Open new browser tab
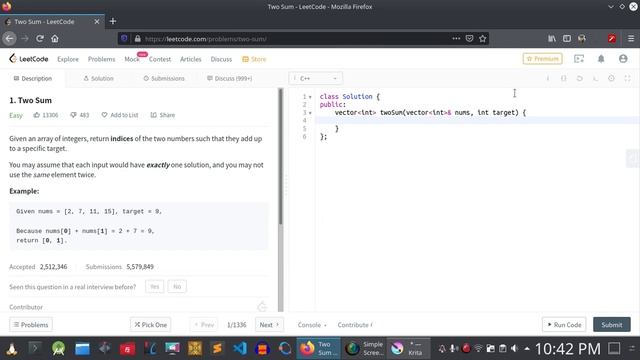The width and height of the screenshot is (640, 360). pyautogui.click(x=113, y=21)
